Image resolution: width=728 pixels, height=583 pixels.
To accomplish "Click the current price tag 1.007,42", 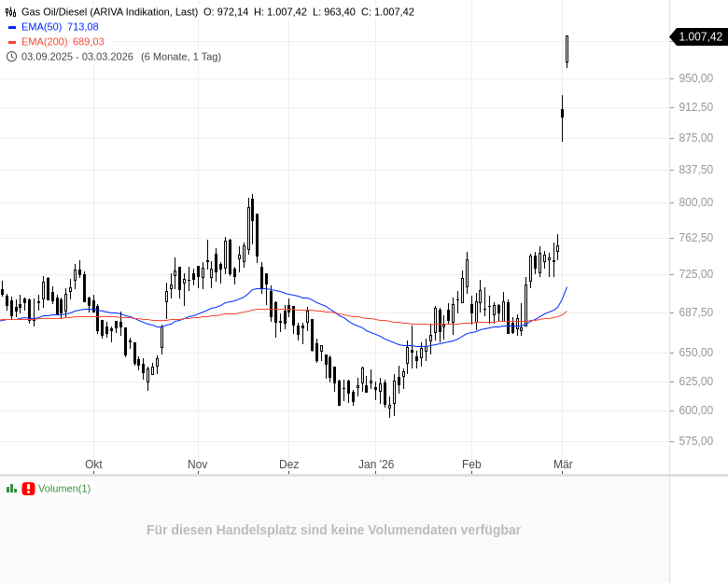I will (x=699, y=37).
